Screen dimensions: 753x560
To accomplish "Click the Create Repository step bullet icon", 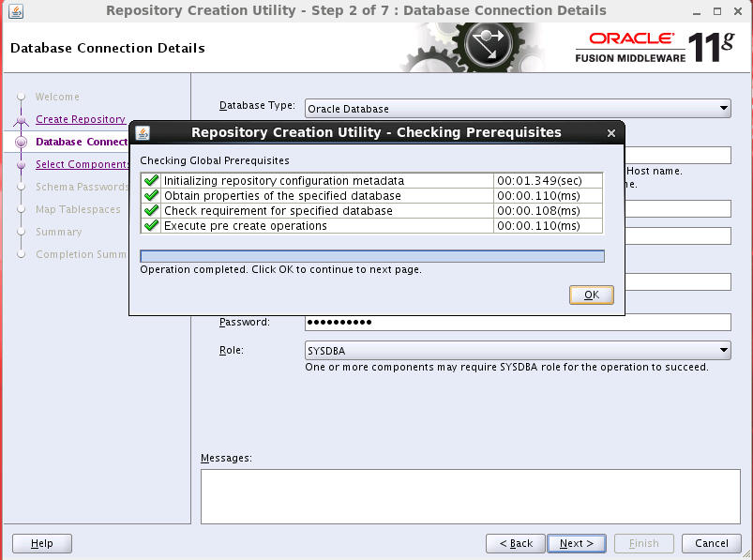I will (22, 119).
